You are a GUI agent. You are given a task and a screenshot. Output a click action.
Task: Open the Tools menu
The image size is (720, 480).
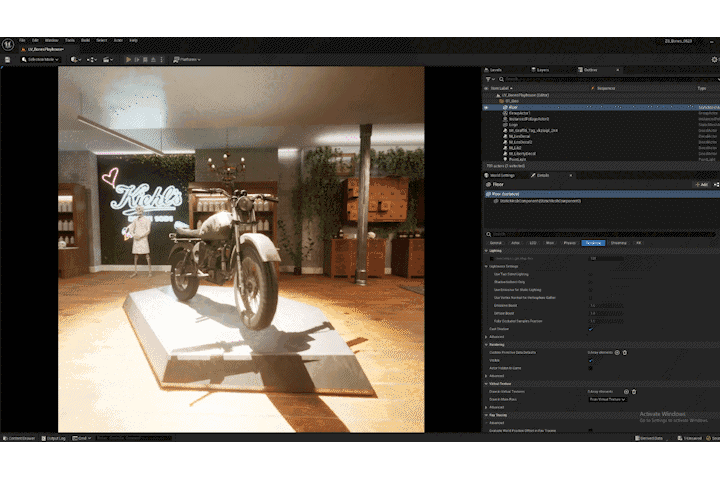pyautogui.click(x=70, y=40)
